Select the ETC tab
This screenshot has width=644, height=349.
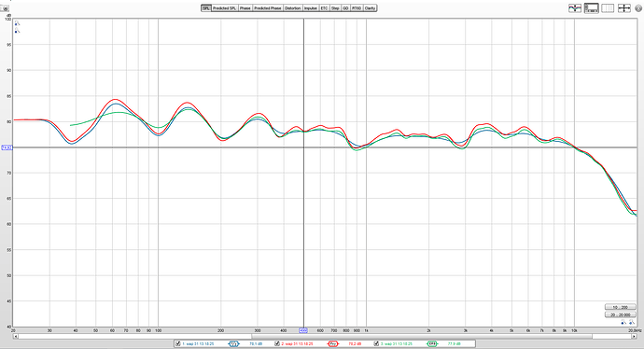325,8
